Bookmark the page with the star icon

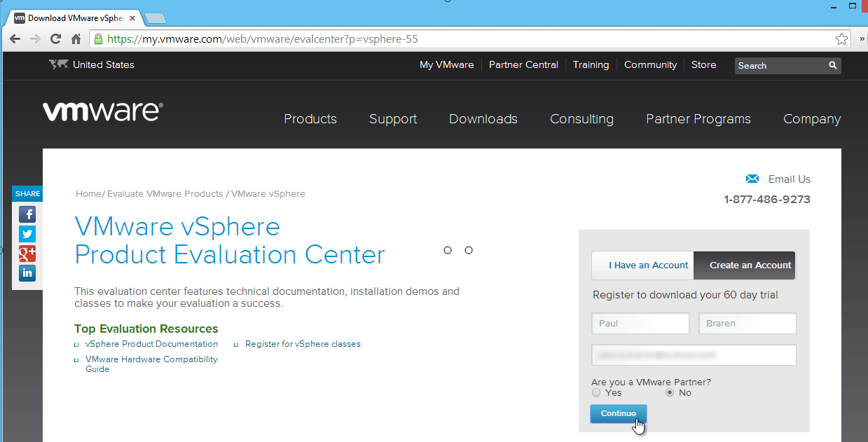(x=841, y=39)
